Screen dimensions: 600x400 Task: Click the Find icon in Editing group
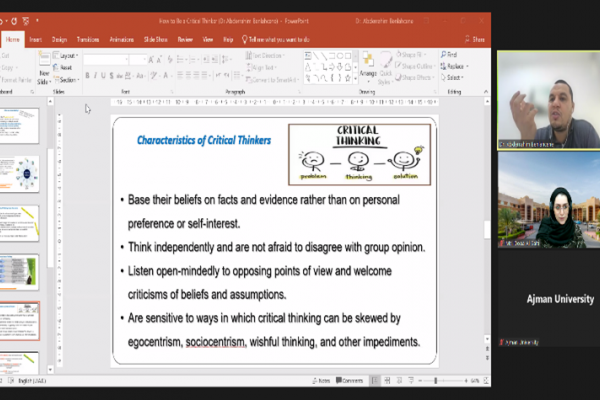coord(450,54)
